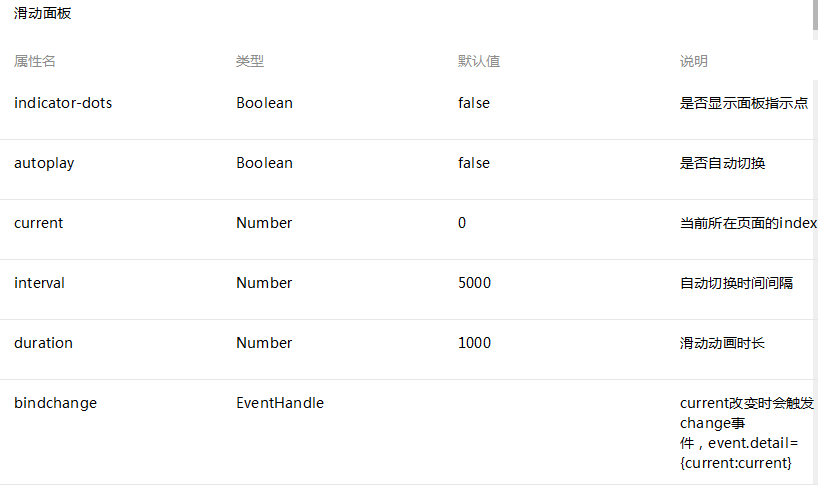The width and height of the screenshot is (818, 485).
Task: Click the indicator-dots attribute name
Action: point(63,103)
